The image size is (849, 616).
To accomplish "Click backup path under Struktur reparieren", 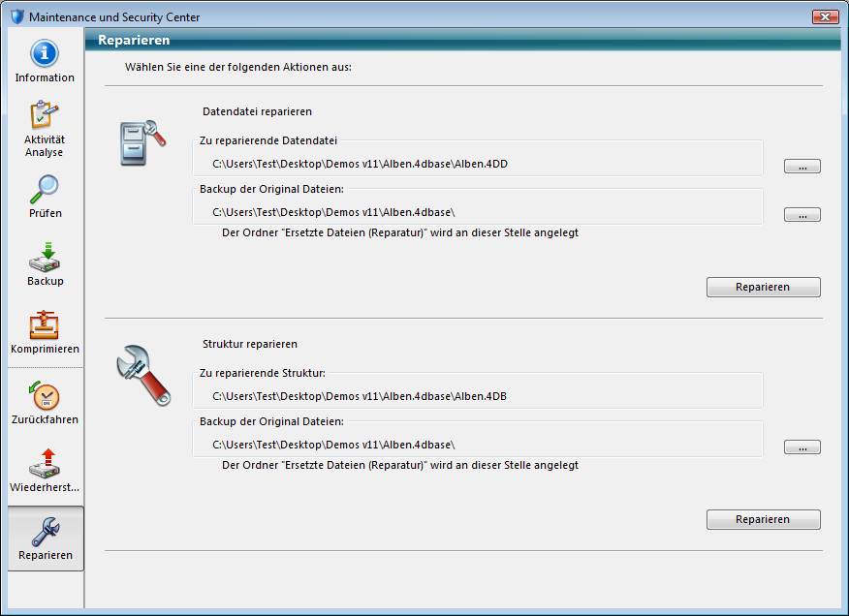I will (x=333, y=445).
